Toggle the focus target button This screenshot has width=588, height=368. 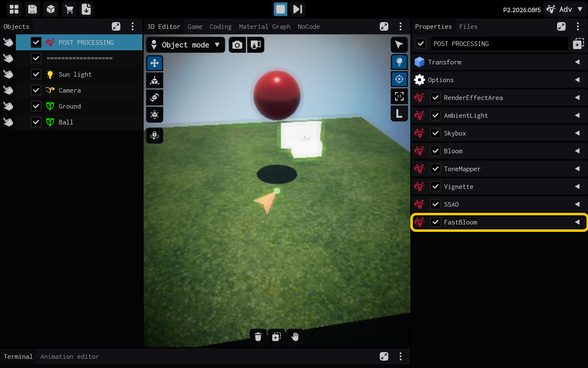pyautogui.click(x=399, y=79)
